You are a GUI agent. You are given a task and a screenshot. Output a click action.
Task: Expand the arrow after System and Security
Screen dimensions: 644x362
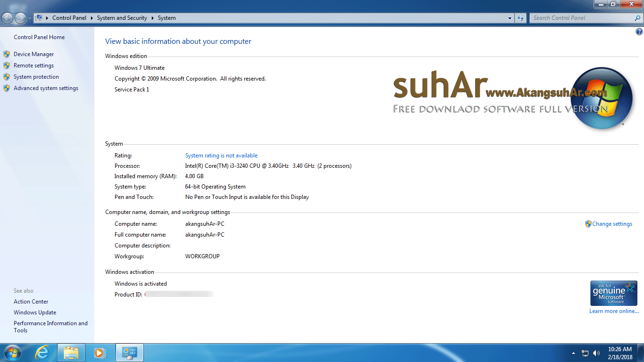pyautogui.click(x=153, y=18)
